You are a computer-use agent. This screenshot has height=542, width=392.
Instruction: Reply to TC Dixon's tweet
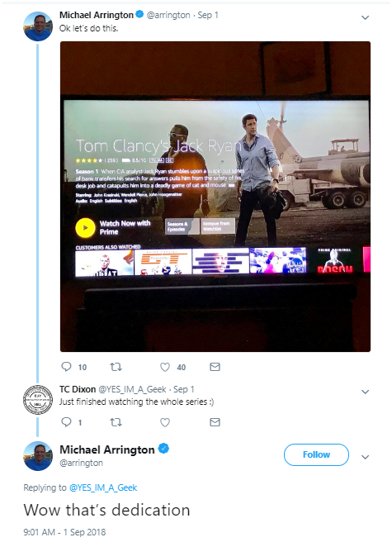click(66, 421)
